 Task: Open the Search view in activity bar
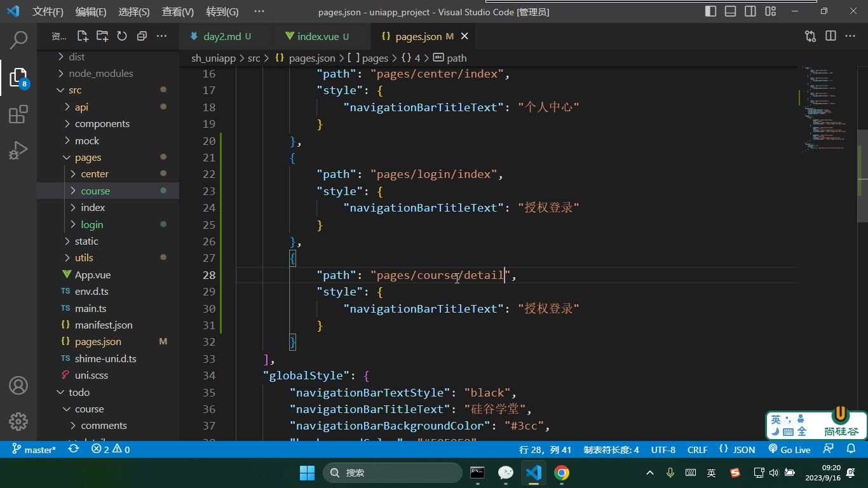[x=18, y=40]
